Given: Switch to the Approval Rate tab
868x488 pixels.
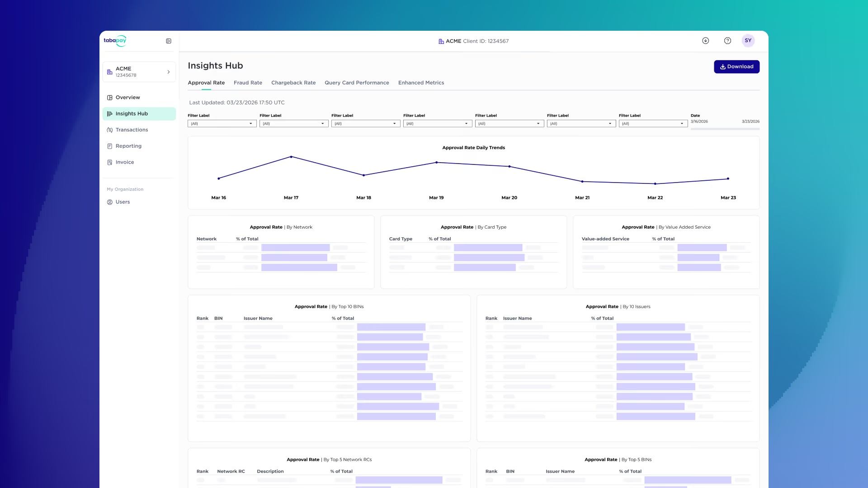Looking at the screenshot, I should (206, 83).
